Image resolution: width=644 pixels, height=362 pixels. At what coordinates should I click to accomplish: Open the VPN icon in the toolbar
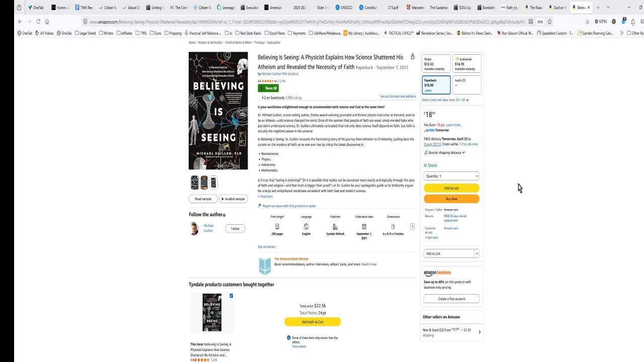(x=600, y=22)
